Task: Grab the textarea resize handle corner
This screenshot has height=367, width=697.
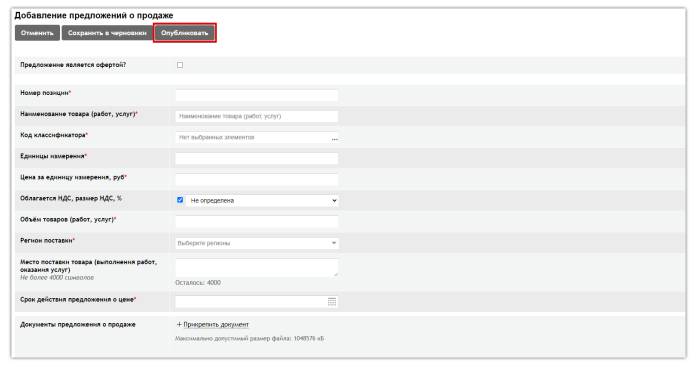Action: pos(336,275)
